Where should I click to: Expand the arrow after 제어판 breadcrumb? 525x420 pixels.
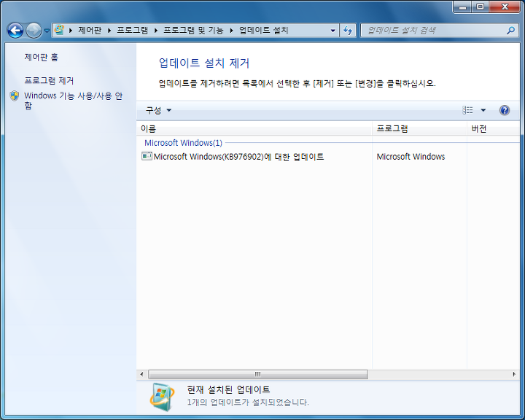tap(109, 31)
